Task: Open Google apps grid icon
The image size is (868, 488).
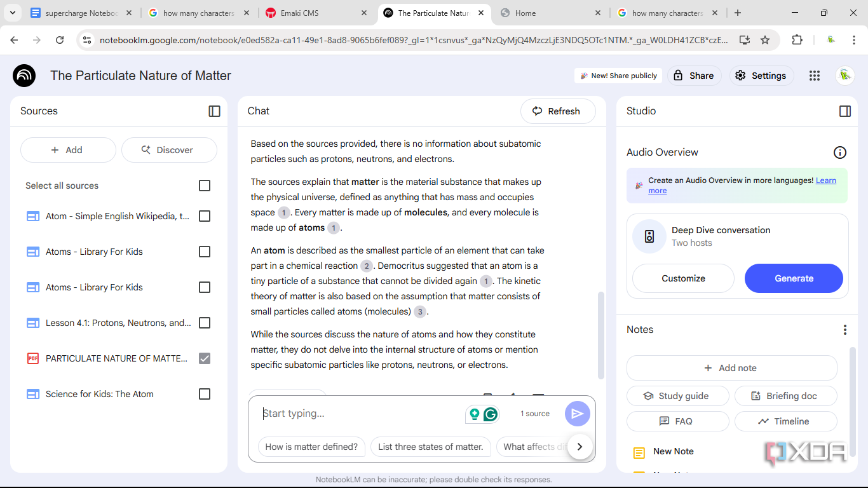Action: click(x=815, y=76)
